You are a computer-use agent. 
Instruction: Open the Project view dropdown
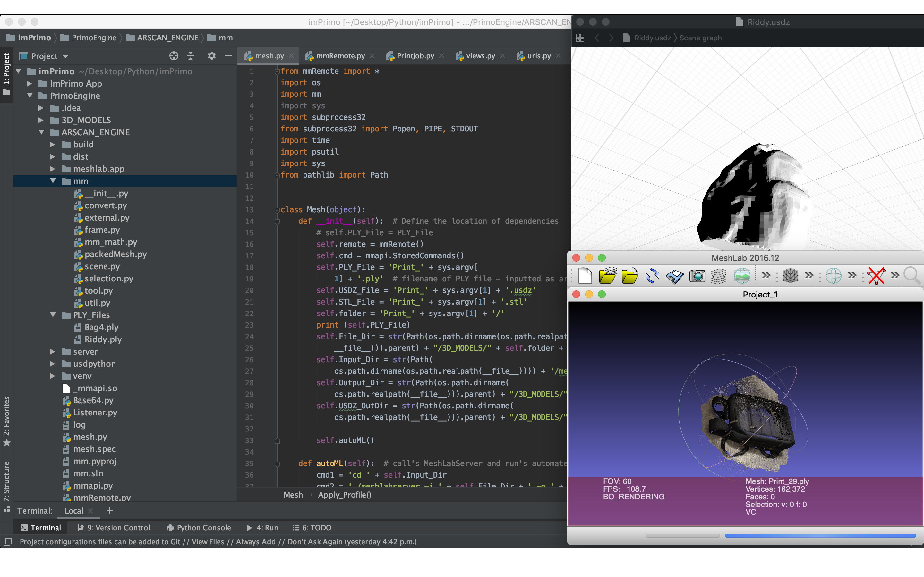[x=65, y=56]
